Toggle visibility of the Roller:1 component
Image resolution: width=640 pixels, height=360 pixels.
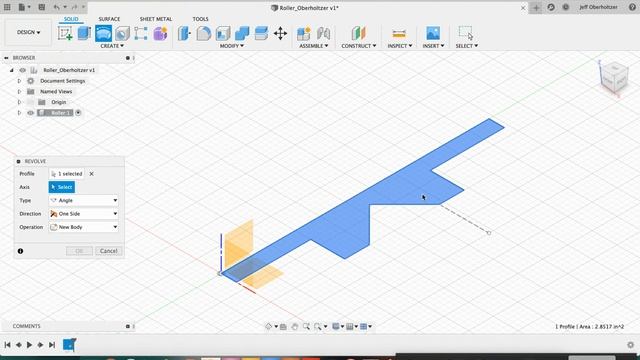[x=30, y=113]
